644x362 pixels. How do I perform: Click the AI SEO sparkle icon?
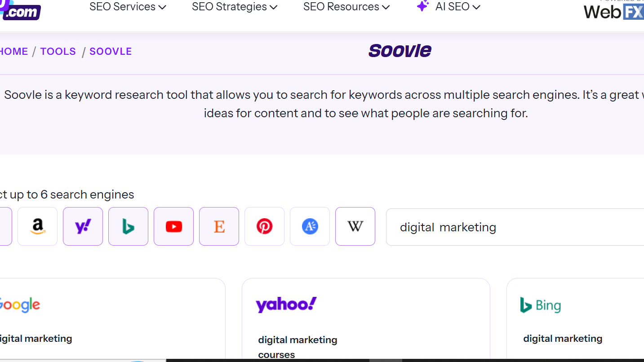[422, 6]
